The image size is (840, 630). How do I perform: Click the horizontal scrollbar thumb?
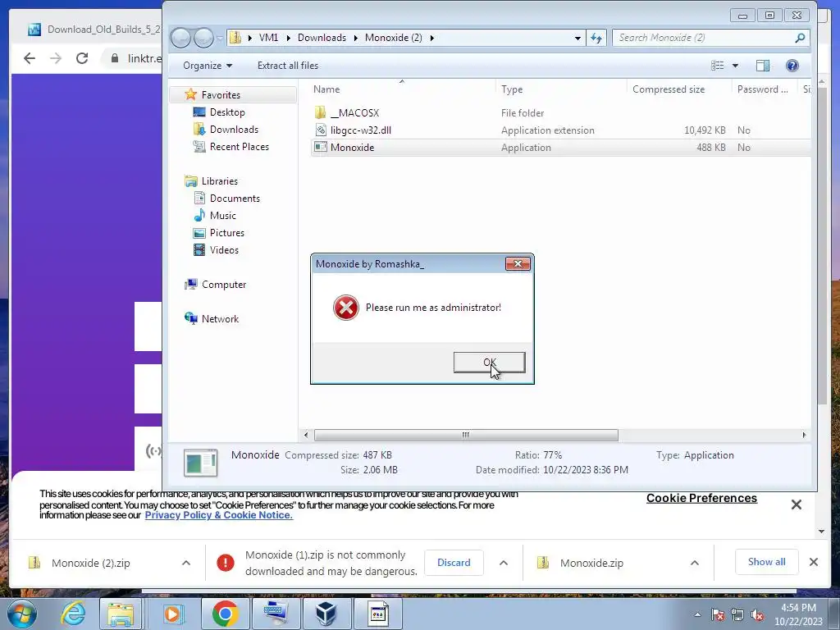[466, 435]
